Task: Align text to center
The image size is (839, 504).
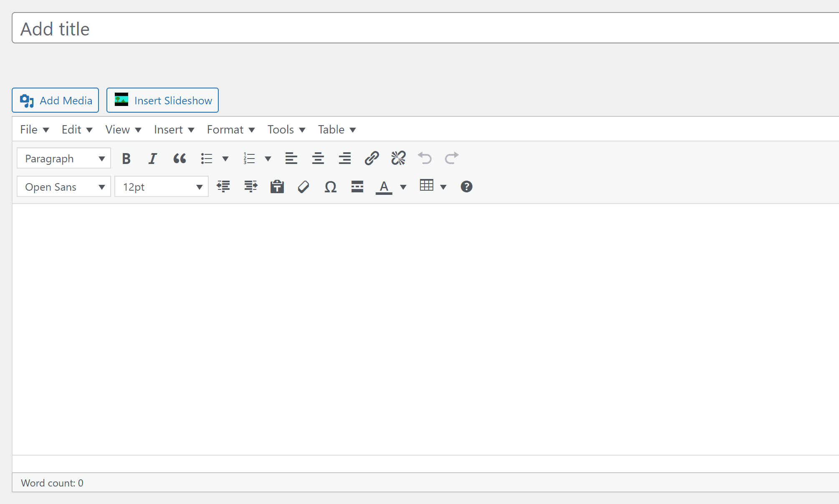Action: [x=318, y=159]
